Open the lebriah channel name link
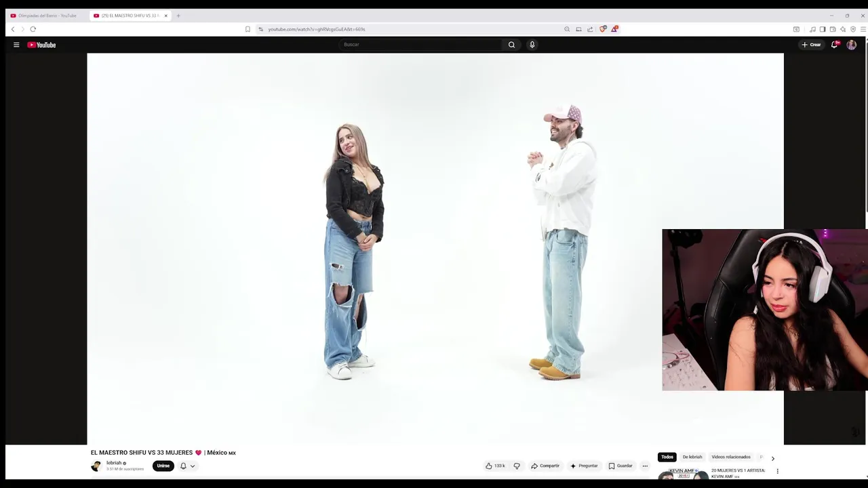868x488 pixels. pyautogui.click(x=114, y=463)
